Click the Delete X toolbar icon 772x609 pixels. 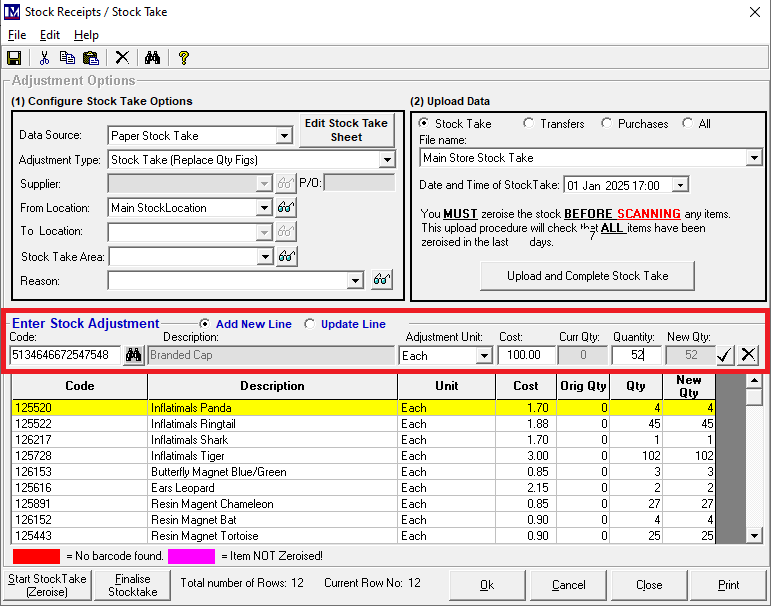pyautogui.click(x=122, y=58)
